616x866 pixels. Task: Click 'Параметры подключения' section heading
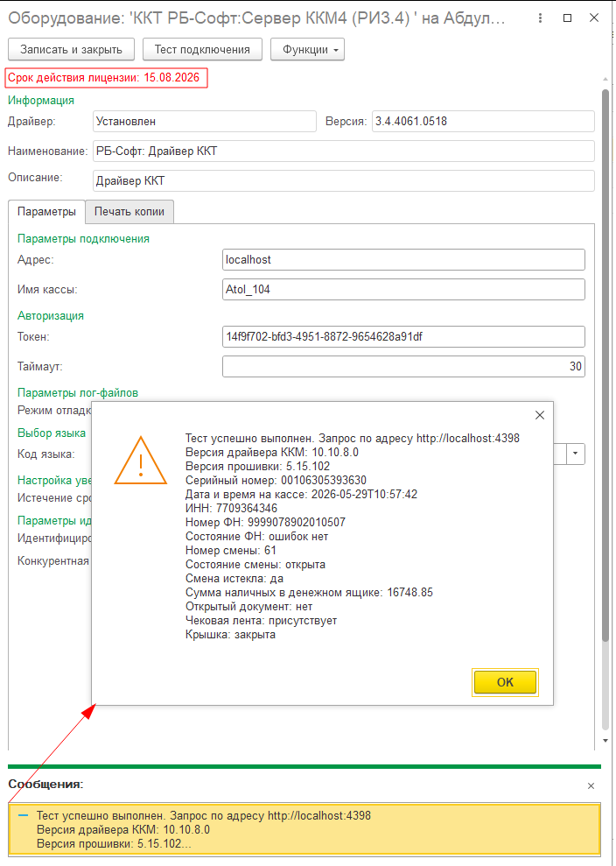coord(83,238)
